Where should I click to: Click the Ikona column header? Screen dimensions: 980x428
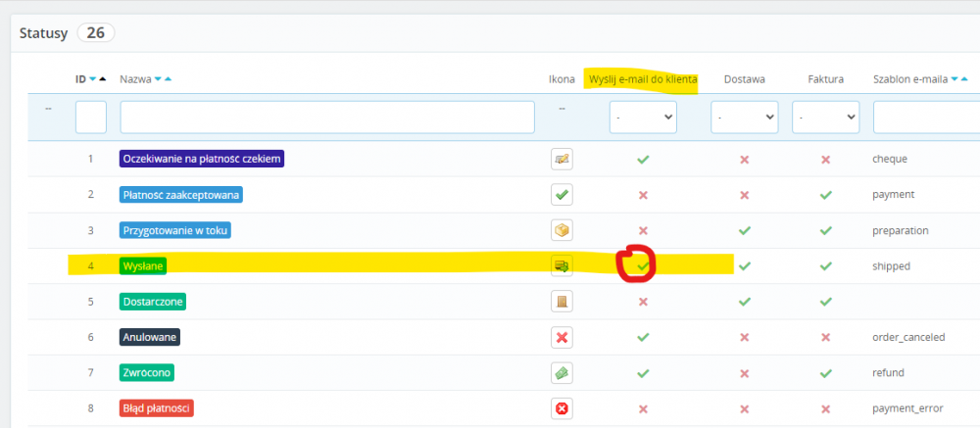pos(562,79)
